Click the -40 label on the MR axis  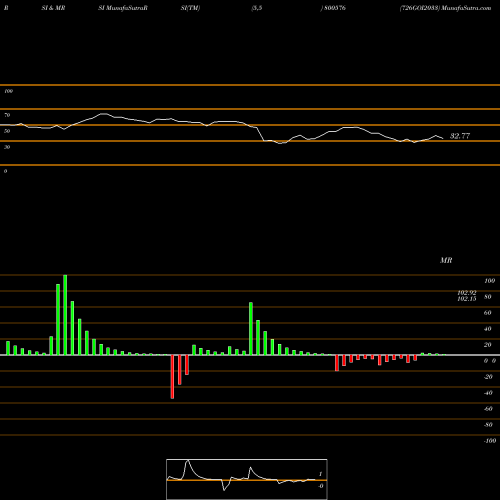tap(488, 393)
